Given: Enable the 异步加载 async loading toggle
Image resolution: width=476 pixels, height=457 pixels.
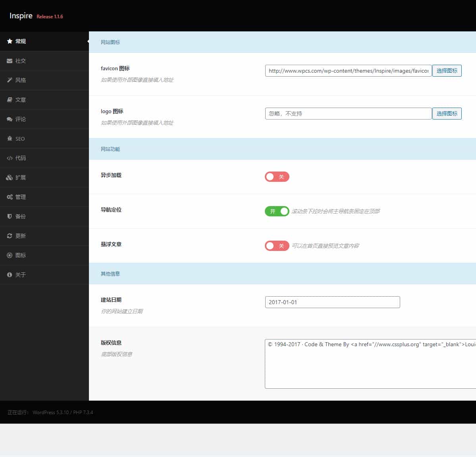Looking at the screenshot, I should pos(277,177).
